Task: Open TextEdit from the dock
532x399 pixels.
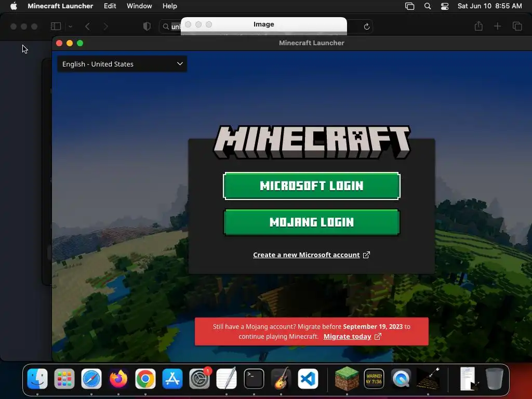Action: [x=227, y=379]
